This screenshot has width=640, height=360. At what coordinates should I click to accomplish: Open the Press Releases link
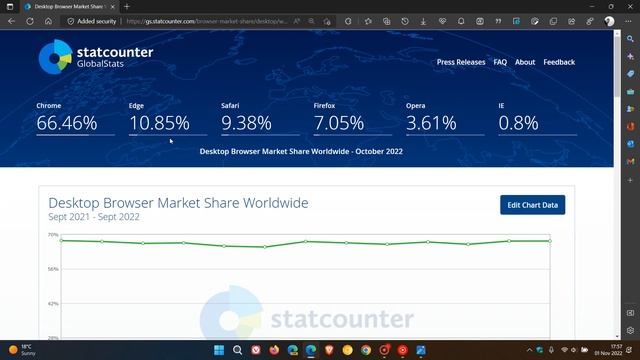pos(461,62)
